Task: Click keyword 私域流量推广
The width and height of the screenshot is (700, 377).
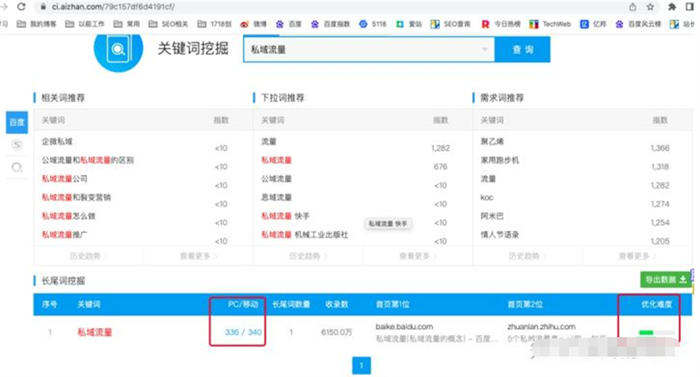Action: (65, 235)
